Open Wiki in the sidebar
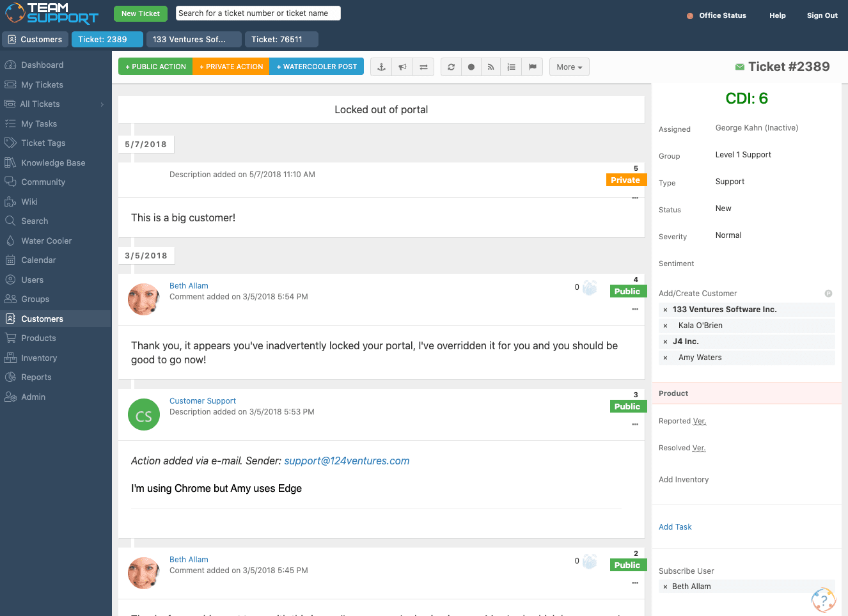The height and width of the screenshot is (616, 848). pyautogui.click(x=29, y=201)
